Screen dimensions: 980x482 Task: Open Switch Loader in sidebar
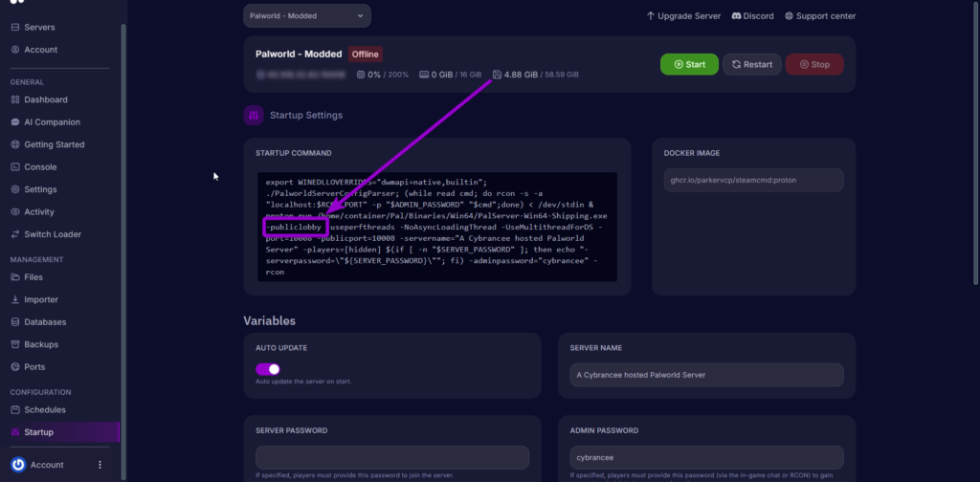[x=52, y=234]
